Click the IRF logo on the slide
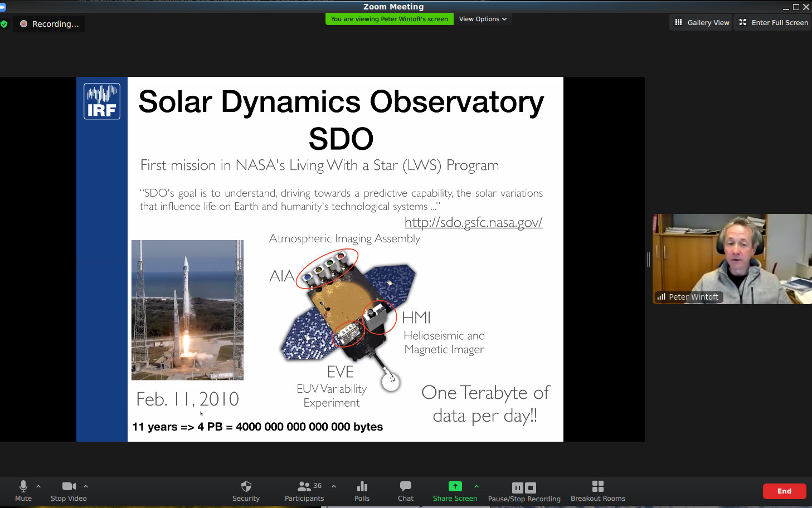This screenshot has width=812, height=508. (x=102, y=101)
